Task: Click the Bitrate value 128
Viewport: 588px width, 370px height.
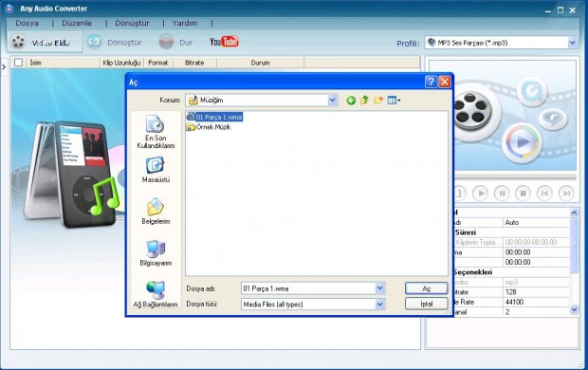Action: [536, 292]
